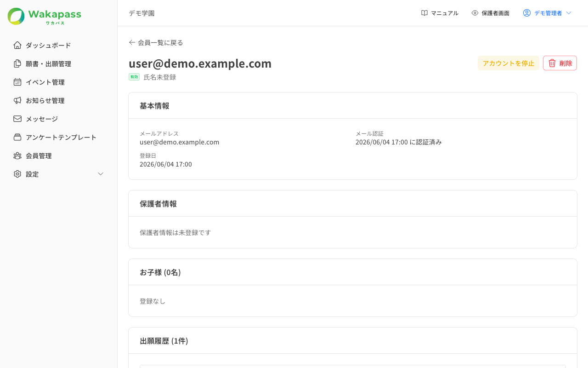This screenshot has height=368, width=588.
Task: Switch to 保護者画面 view
Action: [x=495, y=13]
